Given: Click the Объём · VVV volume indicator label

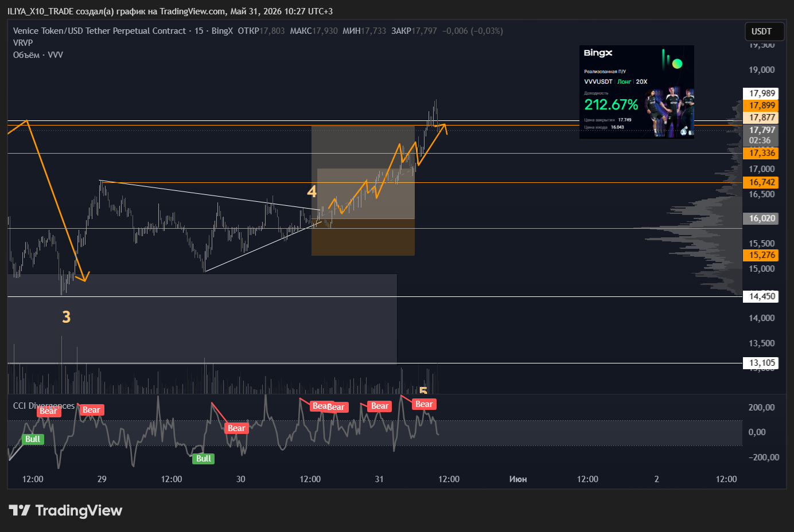Looking at the screenshot, I should point(38,55).
